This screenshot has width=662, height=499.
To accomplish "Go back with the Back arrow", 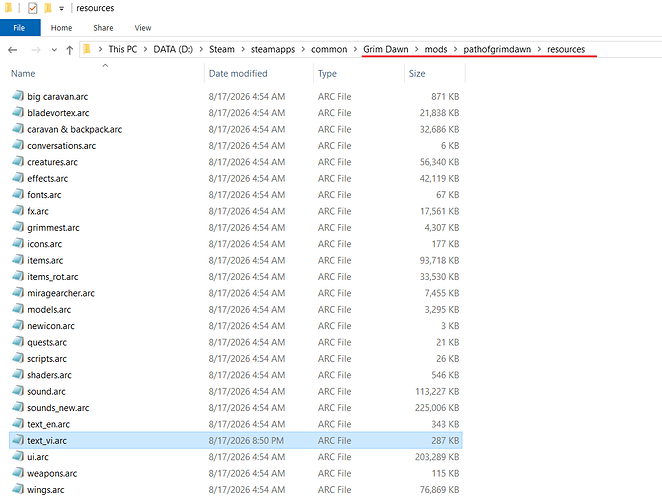I will [x=13, y=50].
